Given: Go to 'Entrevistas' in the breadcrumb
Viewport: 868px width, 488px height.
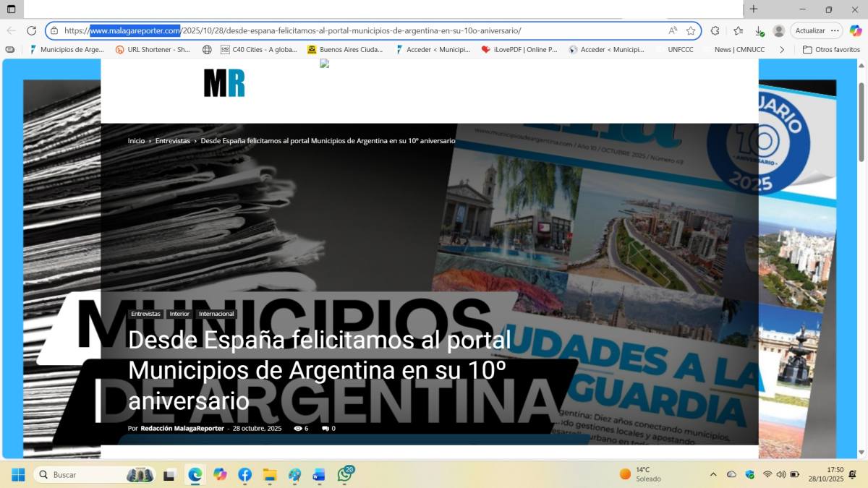Looking at the screenshot, I should click(172, 141).
